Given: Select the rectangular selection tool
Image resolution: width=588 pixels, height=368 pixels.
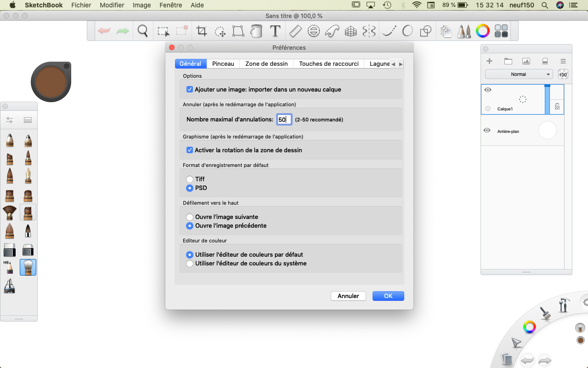Looking at the screenshot, I should (163, 31).
